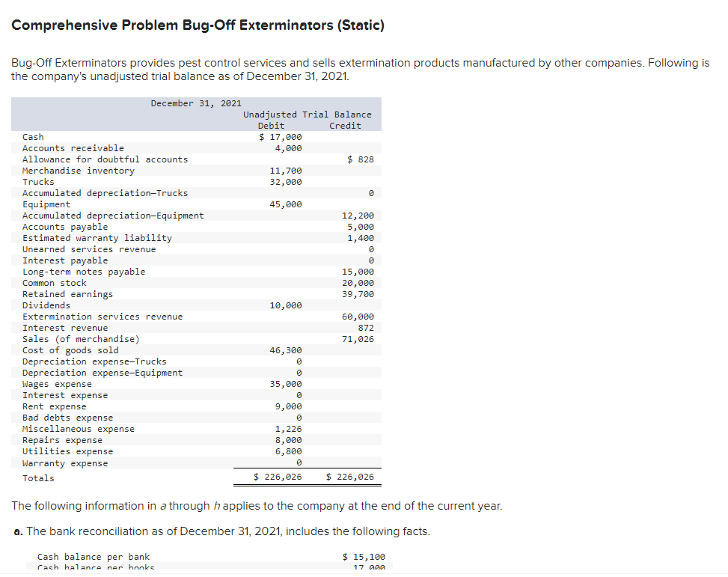Click the bank balance value '$ 15,100'

[364, 557]
